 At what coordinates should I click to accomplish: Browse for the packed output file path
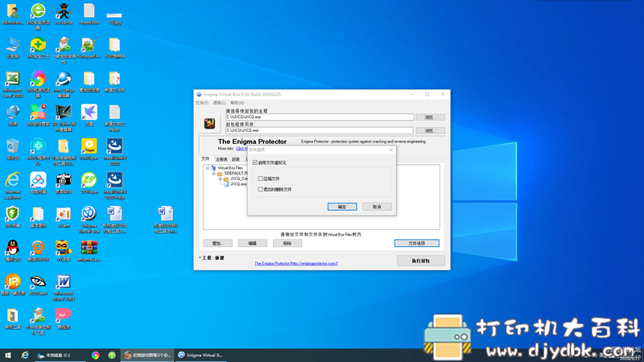(x=430, y=130)
